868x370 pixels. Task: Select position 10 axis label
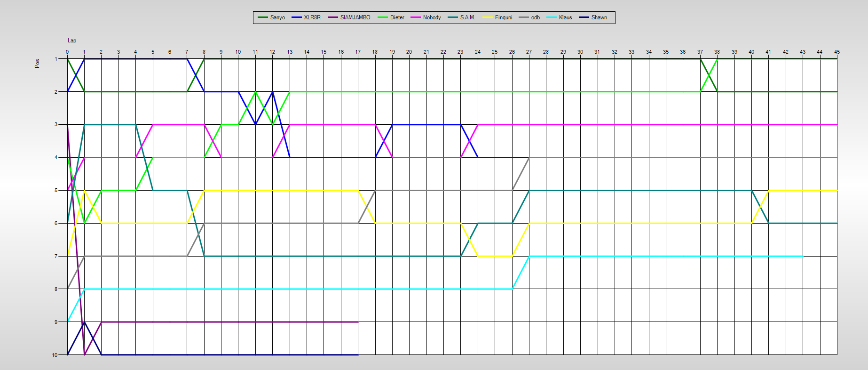[55, 355]
